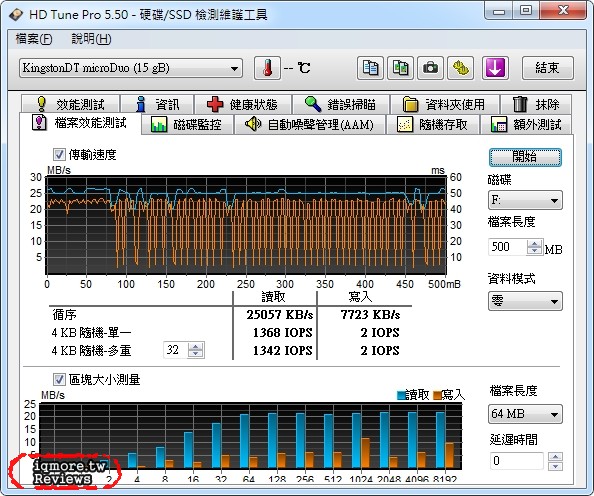Decrease the queue depth 32 spinner
Screen dimensions: 594x496
pyautogui.click(x=195, y=354)
